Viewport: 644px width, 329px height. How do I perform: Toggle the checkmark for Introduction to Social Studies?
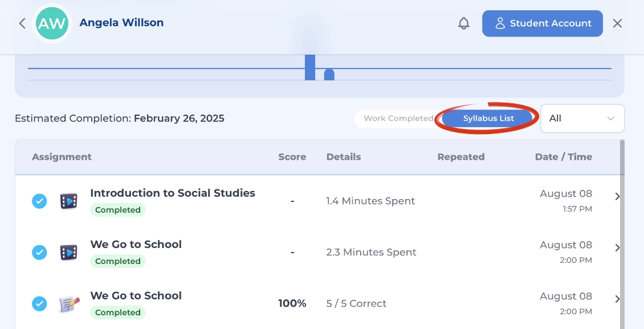pyautogui.click(x=39, y=201)
